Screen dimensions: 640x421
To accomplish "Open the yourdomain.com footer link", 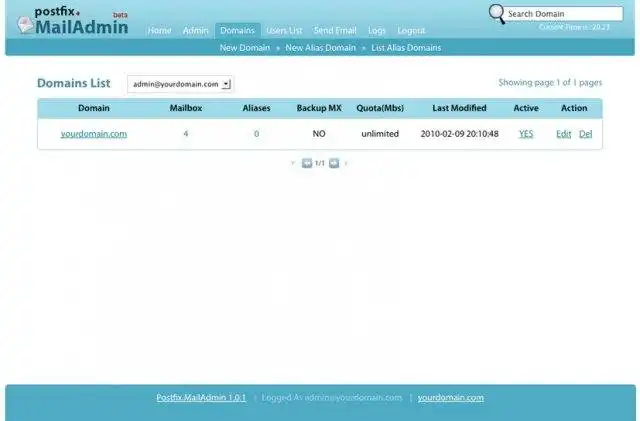I will [x=451, y=398].
